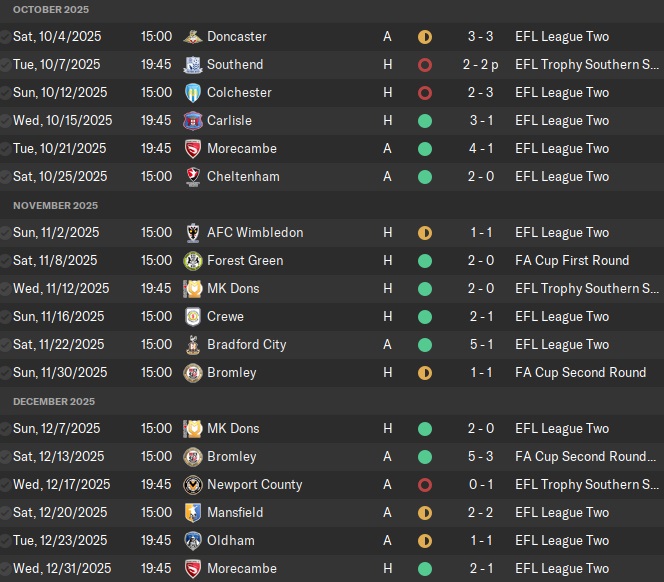Viewport: 664px width, 582px height.
Task: Open the Colchester team name link
Action: click(x=239, y=93)
